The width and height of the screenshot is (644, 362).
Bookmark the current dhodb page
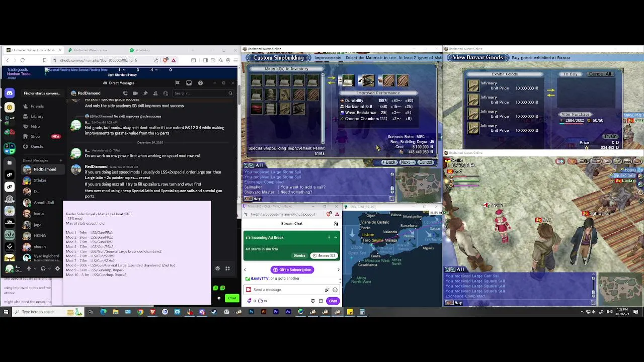click(x=45, y=60)
